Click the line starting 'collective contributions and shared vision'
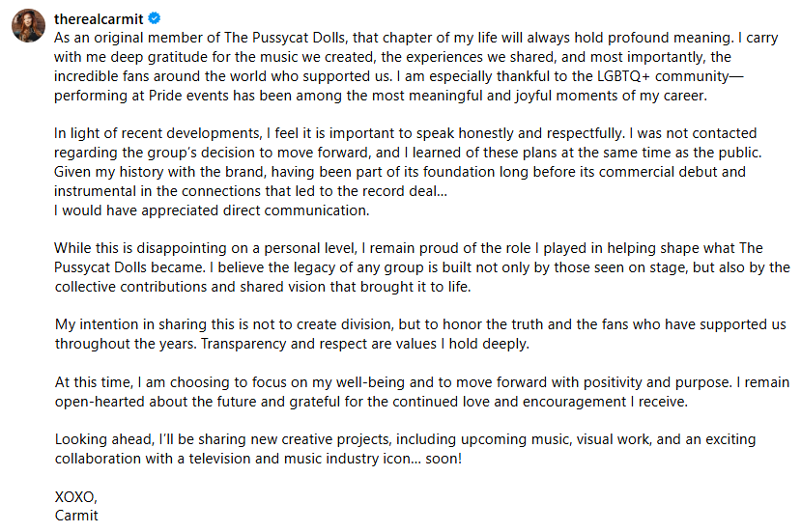Viewport: 801px width, 532px height. tap(263, 287)
